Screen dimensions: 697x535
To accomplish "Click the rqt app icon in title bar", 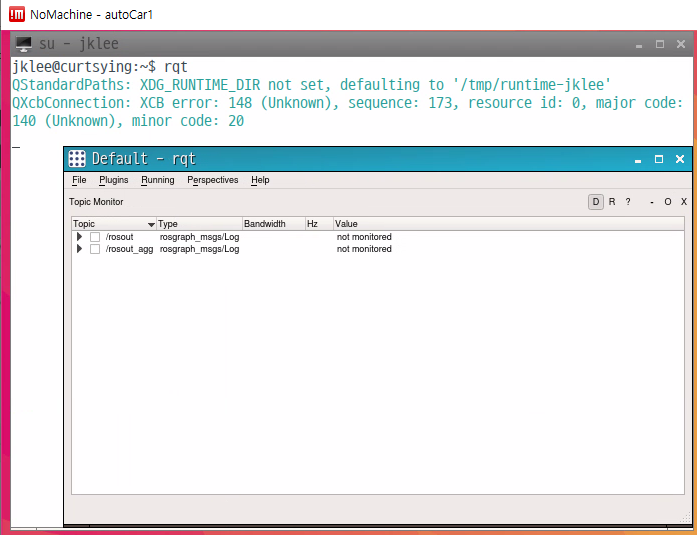I will (x=77, y=159).
